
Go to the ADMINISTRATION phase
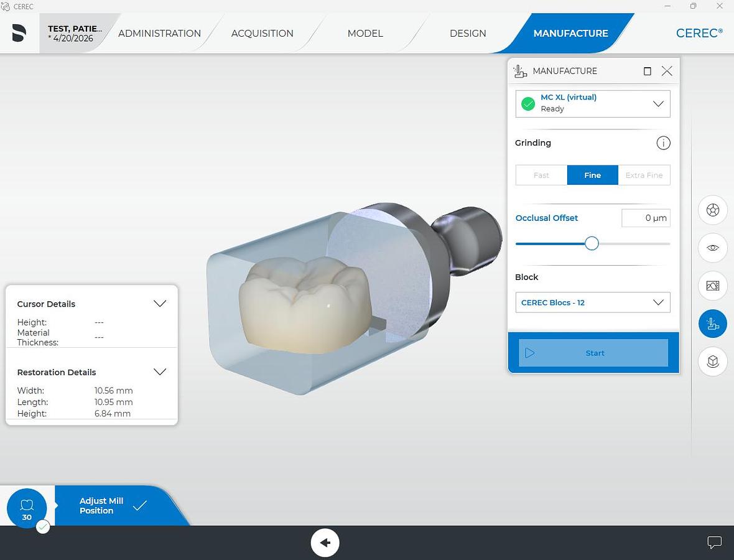(159, 33)
